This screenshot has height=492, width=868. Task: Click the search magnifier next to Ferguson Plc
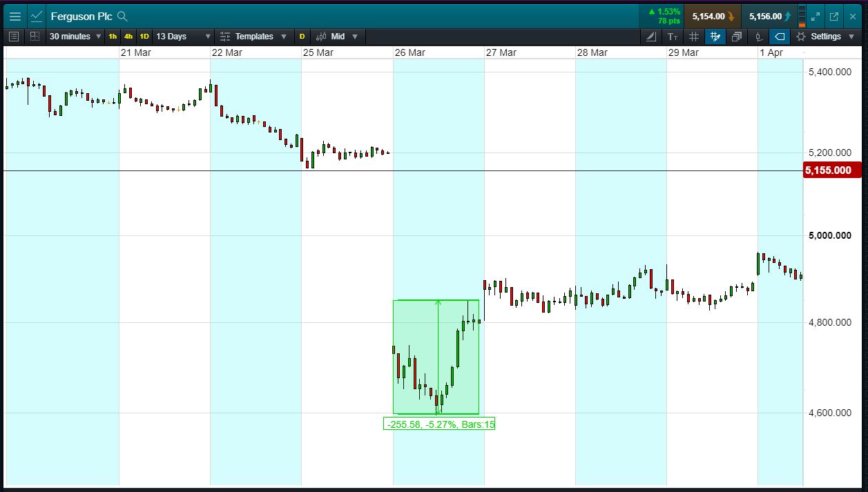pos(122,16)
